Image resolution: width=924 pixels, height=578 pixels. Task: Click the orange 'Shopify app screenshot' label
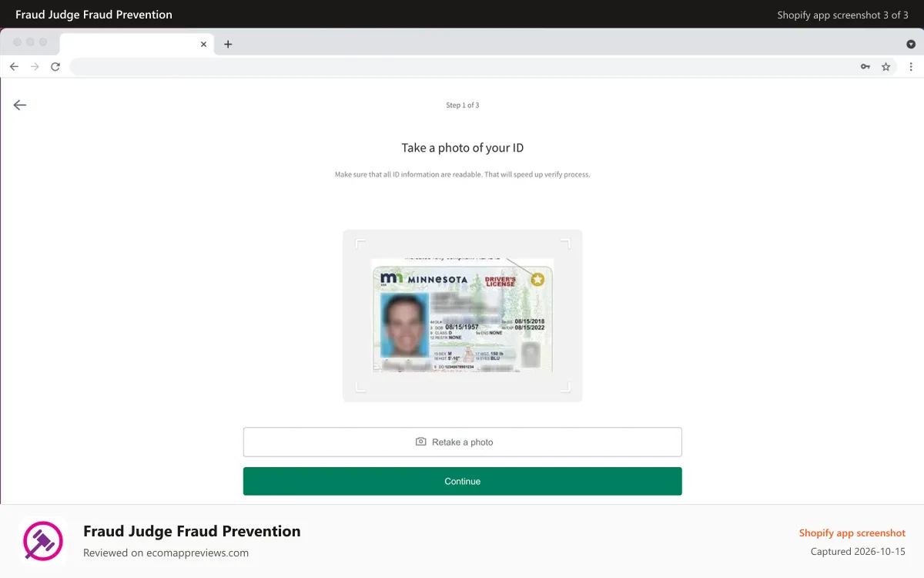click(852, 533)
